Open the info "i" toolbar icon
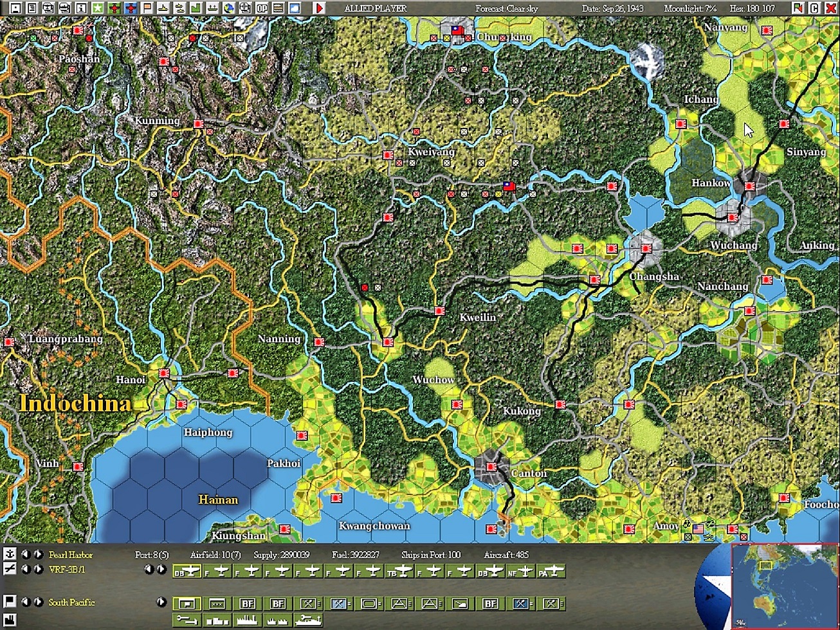Viewport: 840px width, 630px height. coord(80,8)
